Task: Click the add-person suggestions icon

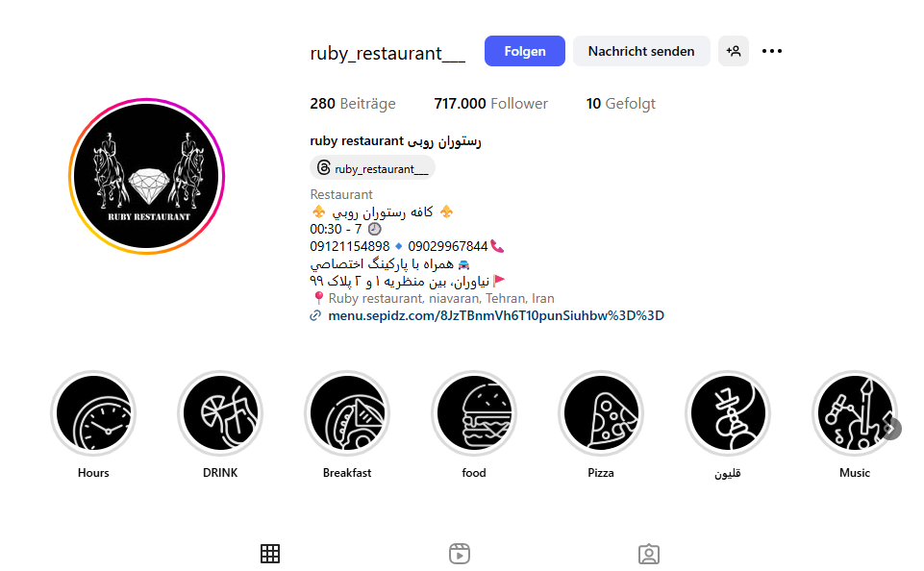Action: (x=733, y=51)
